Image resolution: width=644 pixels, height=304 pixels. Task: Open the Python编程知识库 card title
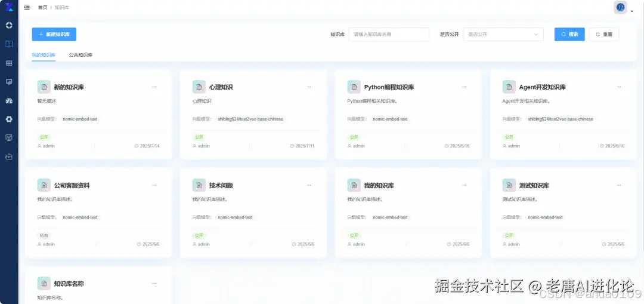pos(389,87)
